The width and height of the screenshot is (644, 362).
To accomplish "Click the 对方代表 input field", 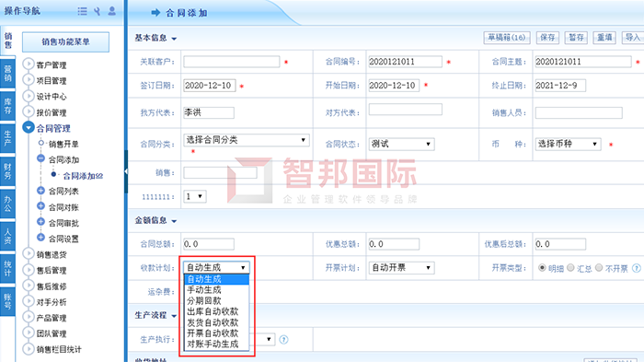I will [406, 109].
